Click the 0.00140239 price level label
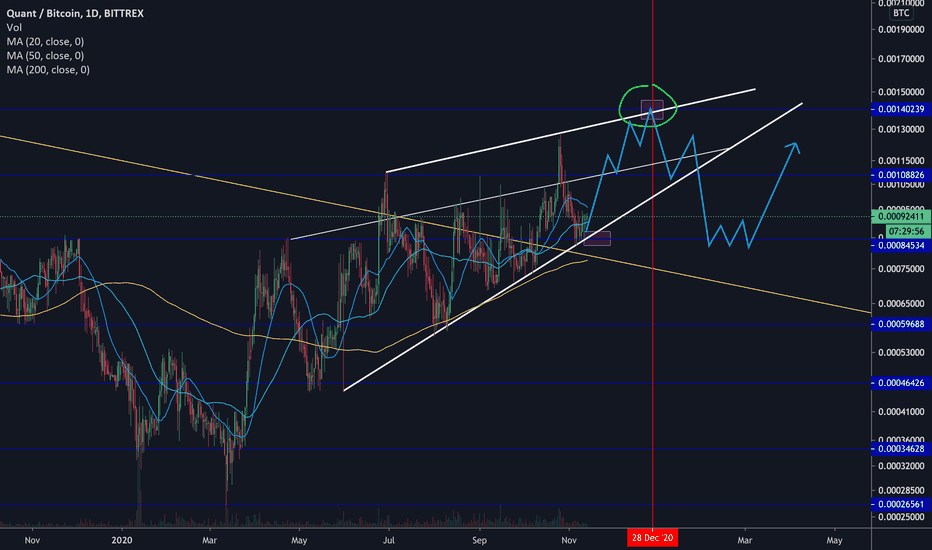Image resolution: width=932 pixels, height=550 pixels. (901, 109)
